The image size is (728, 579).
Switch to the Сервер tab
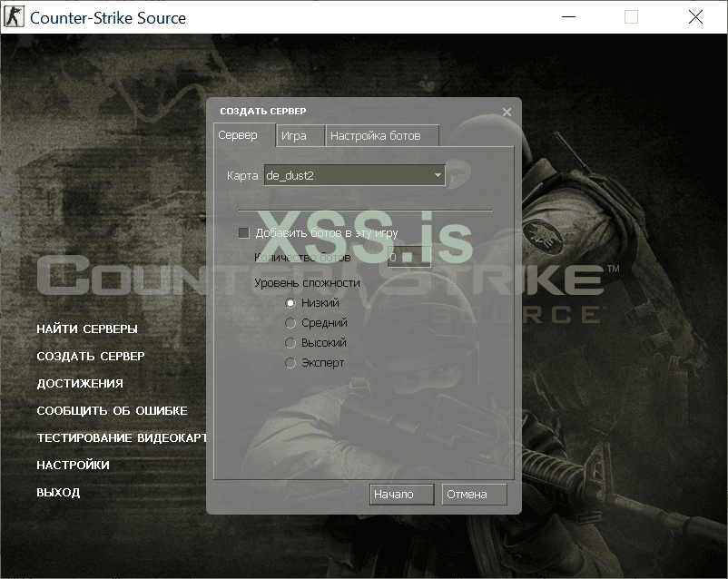click(244, 135)
